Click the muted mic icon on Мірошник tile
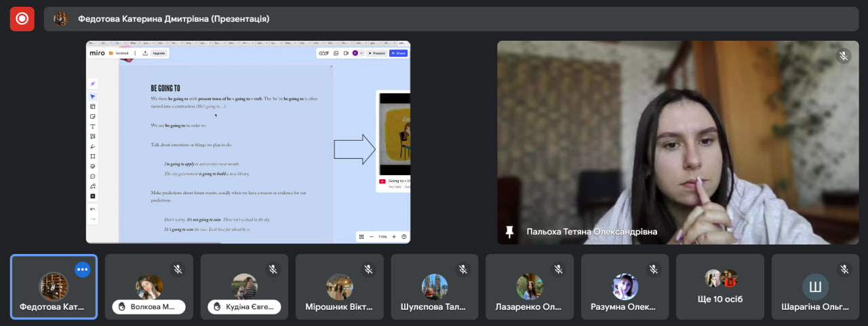The height and width of the screenshot is (326, 868). 368,269
